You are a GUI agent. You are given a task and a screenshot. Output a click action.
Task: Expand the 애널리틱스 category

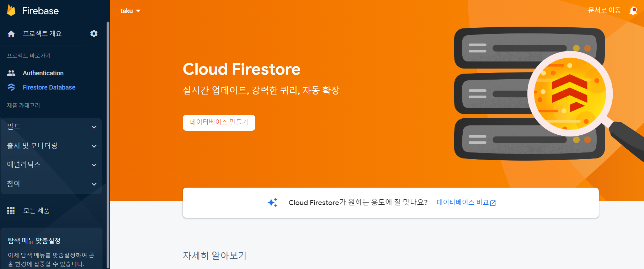(51, 165)
